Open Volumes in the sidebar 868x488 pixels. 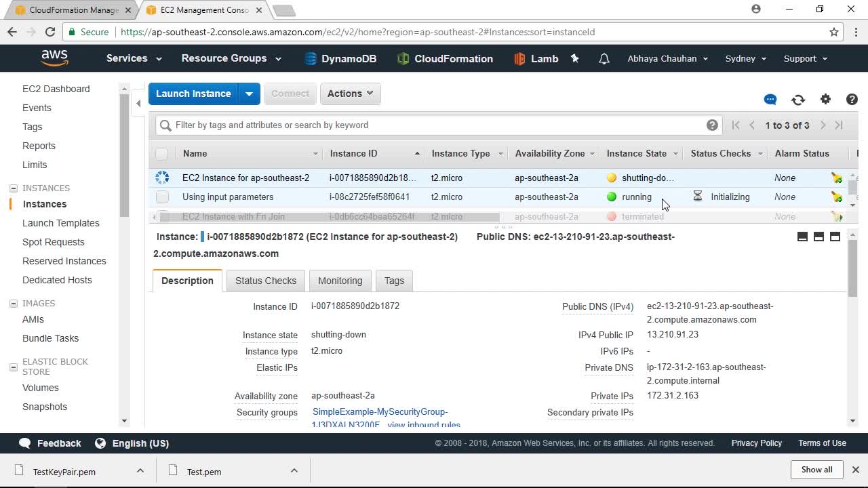coord(41,388)
